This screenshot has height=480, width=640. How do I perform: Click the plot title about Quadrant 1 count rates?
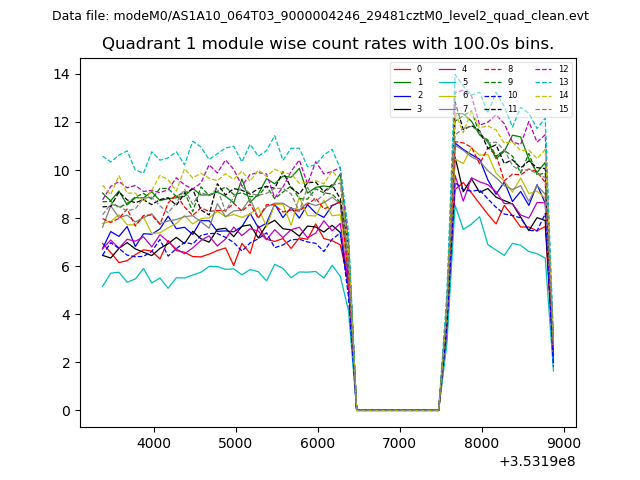click(328, 44)
